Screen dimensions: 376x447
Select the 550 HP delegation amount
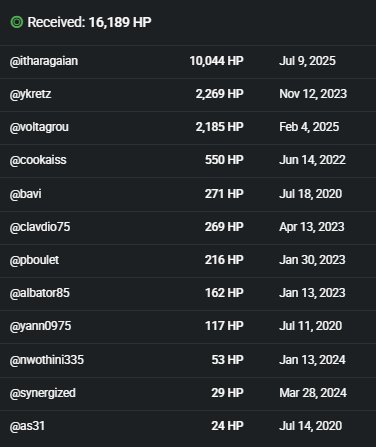224,160
